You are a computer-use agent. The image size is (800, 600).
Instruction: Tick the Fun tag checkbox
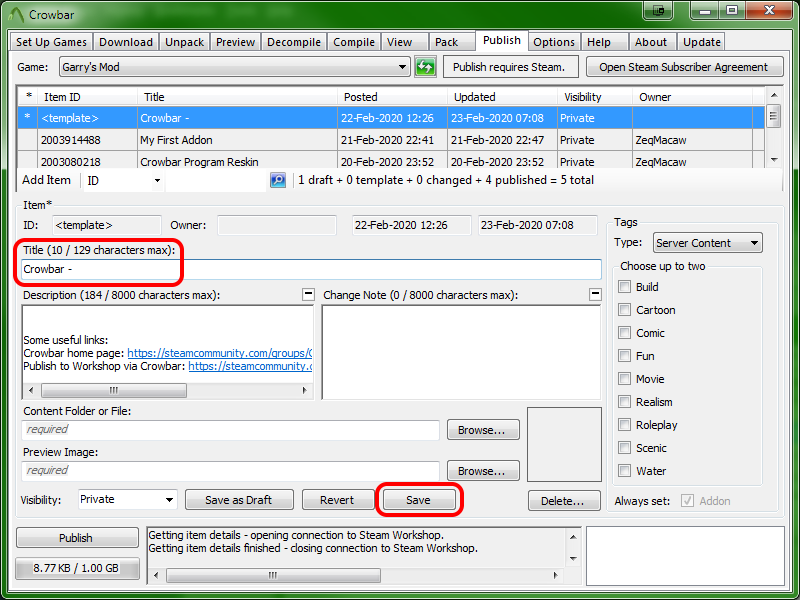pos(624,356)
